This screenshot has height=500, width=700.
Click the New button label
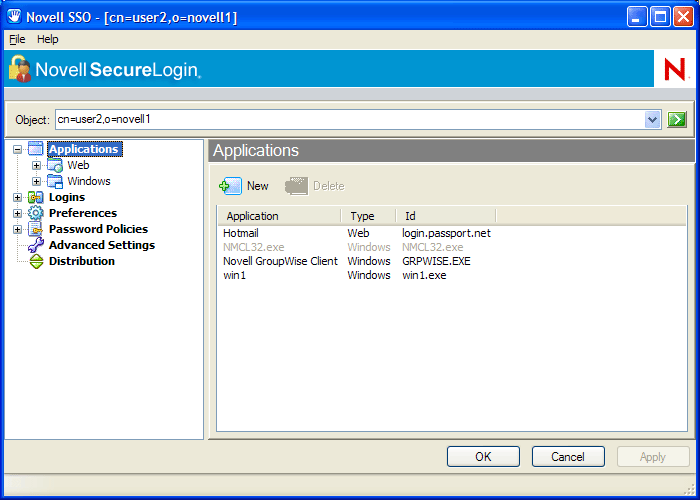[x=258, y=186]
